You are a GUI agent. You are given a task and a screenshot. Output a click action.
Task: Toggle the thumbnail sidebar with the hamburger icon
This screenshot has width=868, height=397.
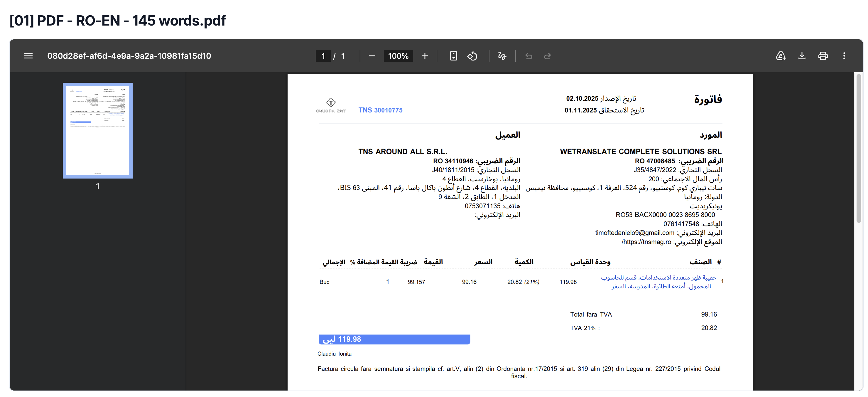[x=28, y=56]
